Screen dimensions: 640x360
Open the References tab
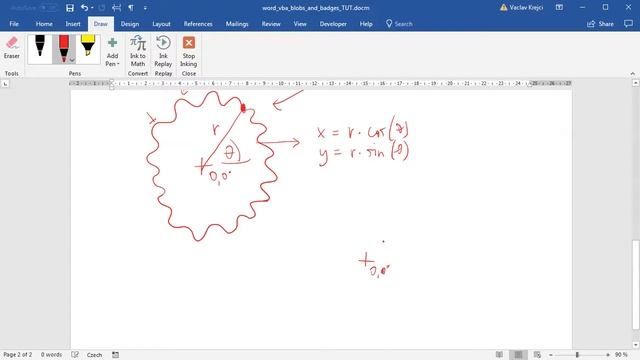point(198,24)
